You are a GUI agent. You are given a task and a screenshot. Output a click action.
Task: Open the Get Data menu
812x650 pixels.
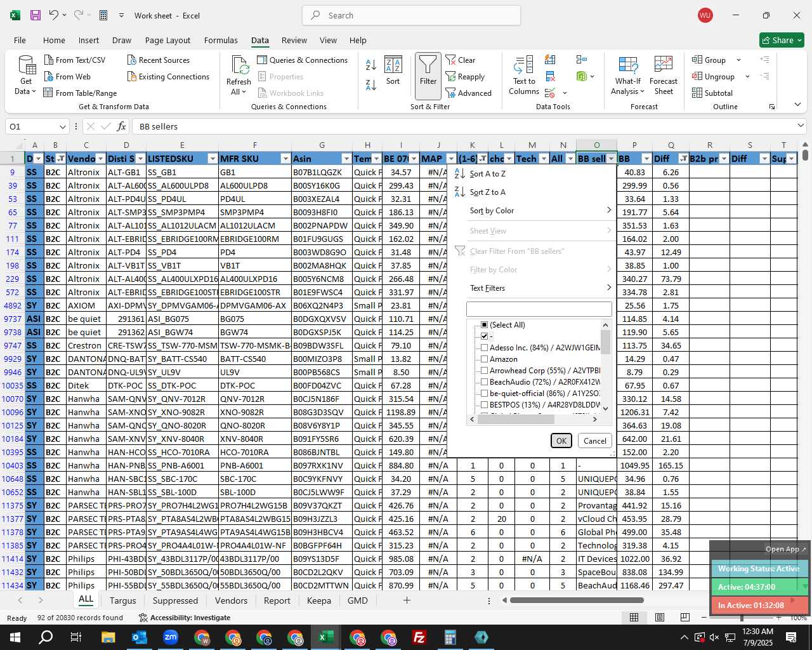click(x=26, y=76)
